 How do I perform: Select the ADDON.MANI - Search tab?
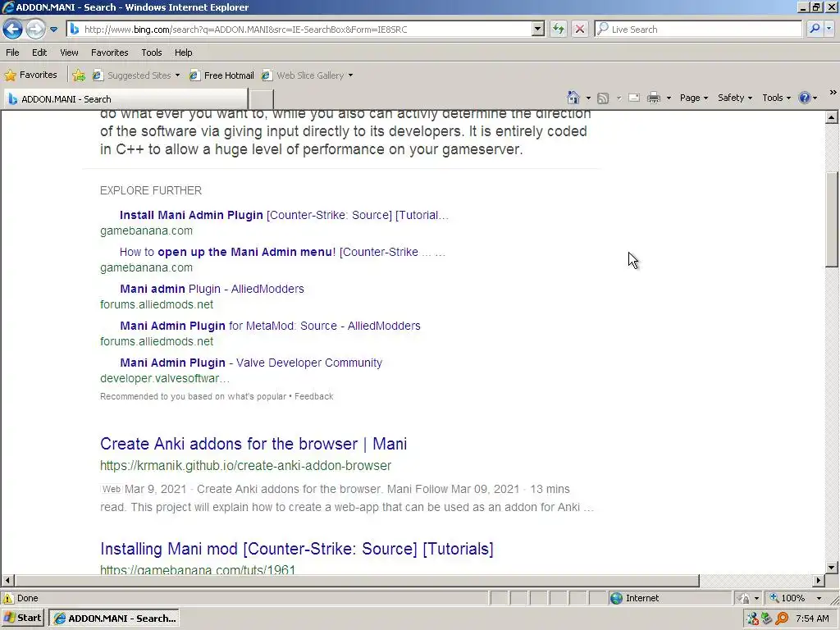(126, 99)
